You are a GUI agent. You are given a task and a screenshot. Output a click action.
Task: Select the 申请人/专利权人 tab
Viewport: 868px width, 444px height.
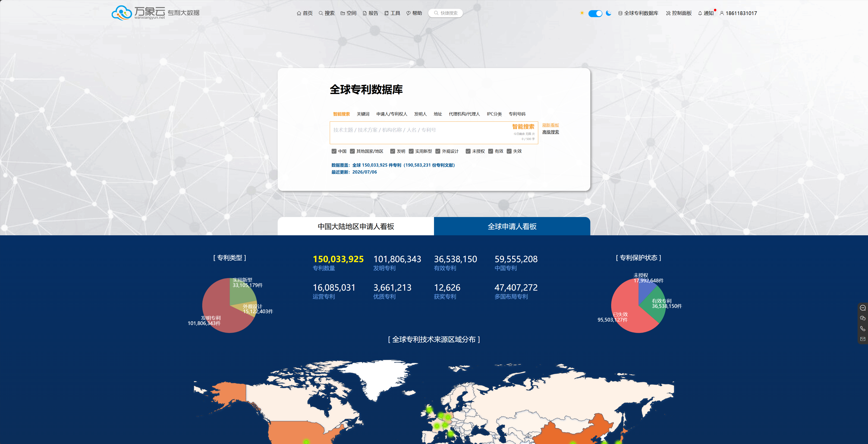tap(392, 114)
